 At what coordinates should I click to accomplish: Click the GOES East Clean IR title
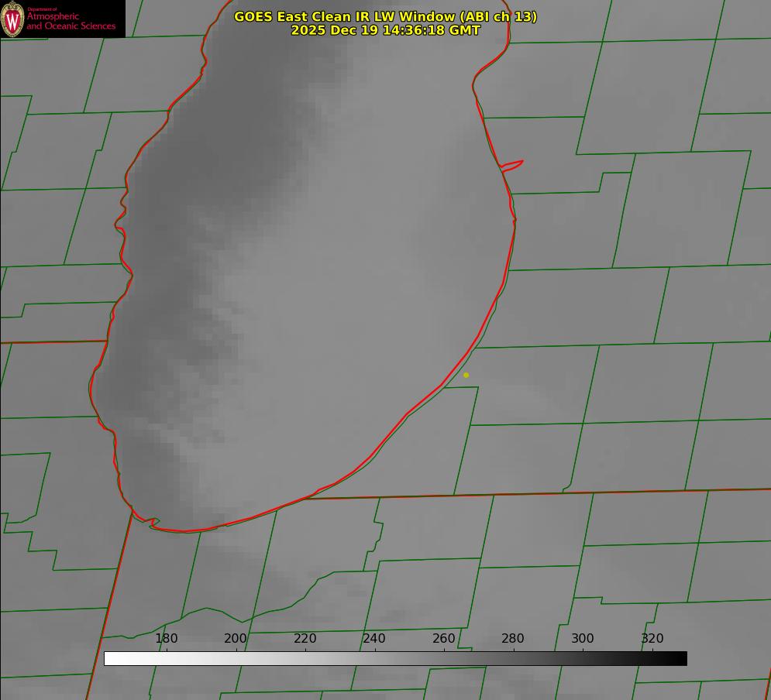[386, 16]
